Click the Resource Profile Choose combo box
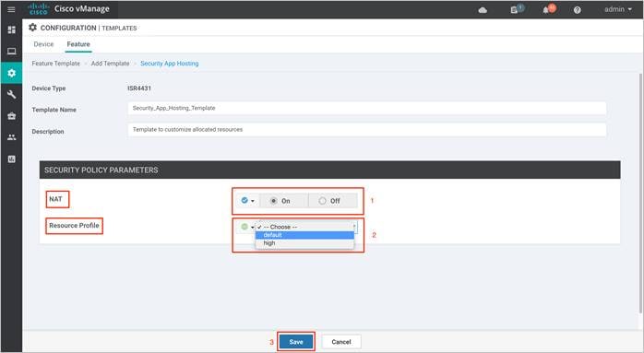The height and width of the screenshot is (353, 644). click(305, 227)
